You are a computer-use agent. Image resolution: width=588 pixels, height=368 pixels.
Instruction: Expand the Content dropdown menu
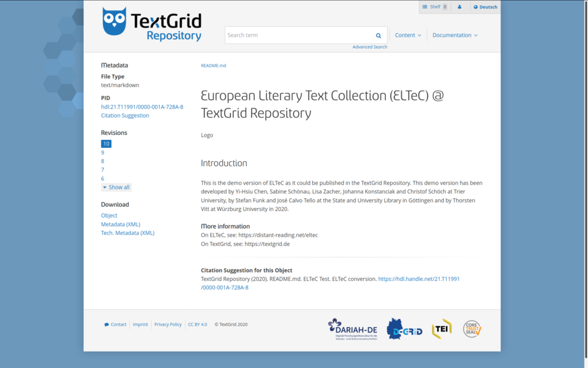click(408, 36)
